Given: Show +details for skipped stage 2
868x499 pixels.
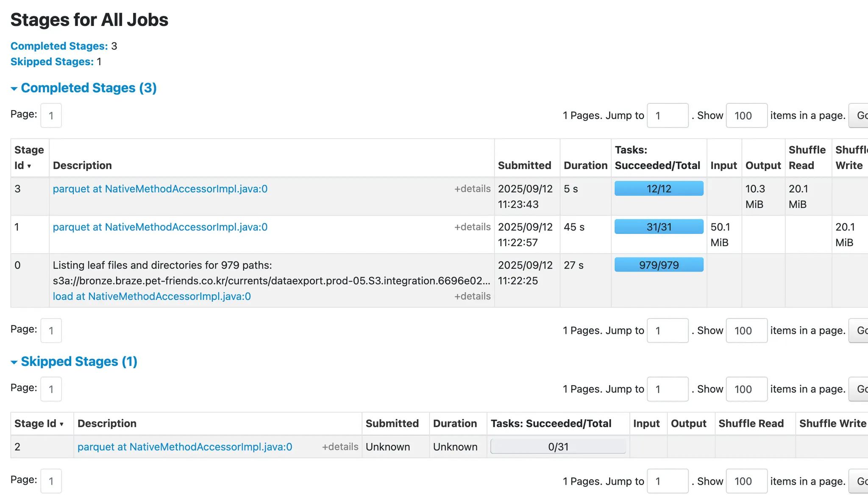Looking at the screenshot, I should (340, 447).
